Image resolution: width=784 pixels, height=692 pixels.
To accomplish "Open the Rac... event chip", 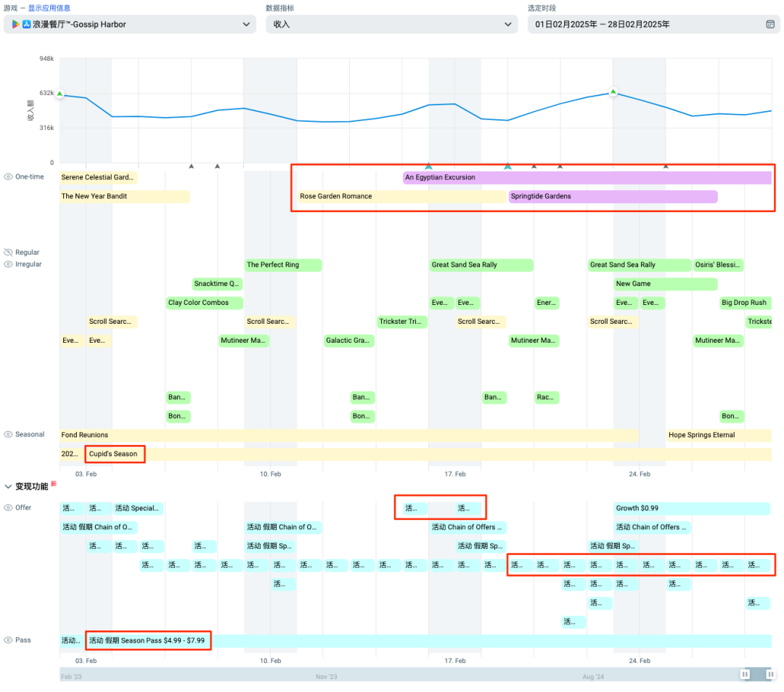I will coord(547,397).
